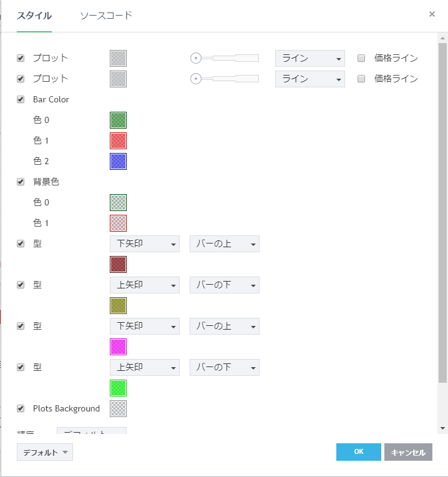Viewport: 448px width, 477px height.
Task: Expand the first plot's ライン style dropdown
Action: click(x=309, y=58)
